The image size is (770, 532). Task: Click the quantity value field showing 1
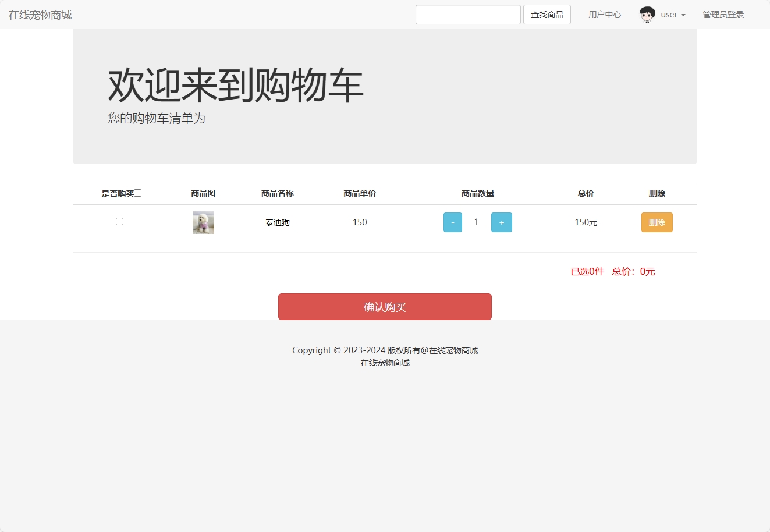[x=476, y=222]
